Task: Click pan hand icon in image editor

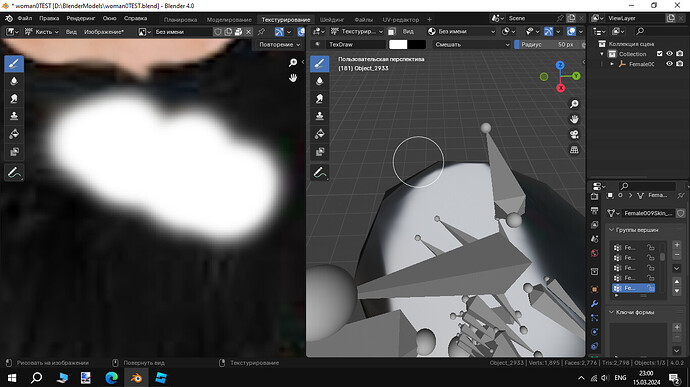Action: point(293,78)
